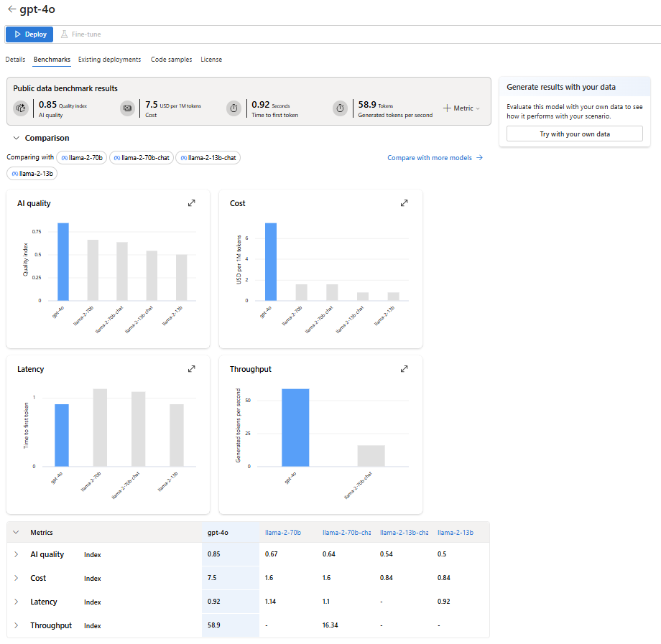
Task: Click llama-2-70b AI quality value 0.67
Action: 271,554
